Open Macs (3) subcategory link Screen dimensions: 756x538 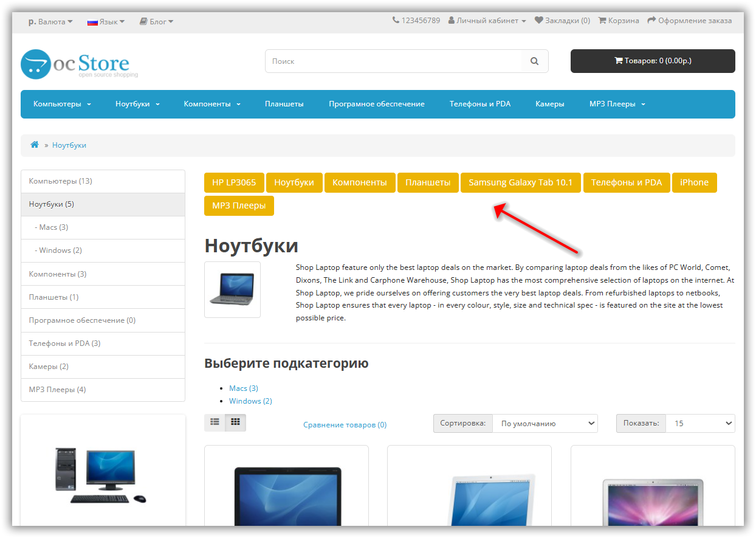(244, 388)
